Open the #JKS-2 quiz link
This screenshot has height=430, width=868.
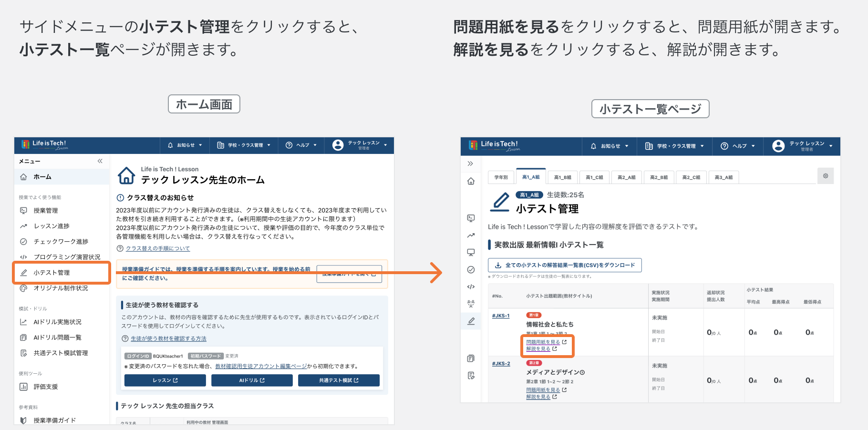501,364
